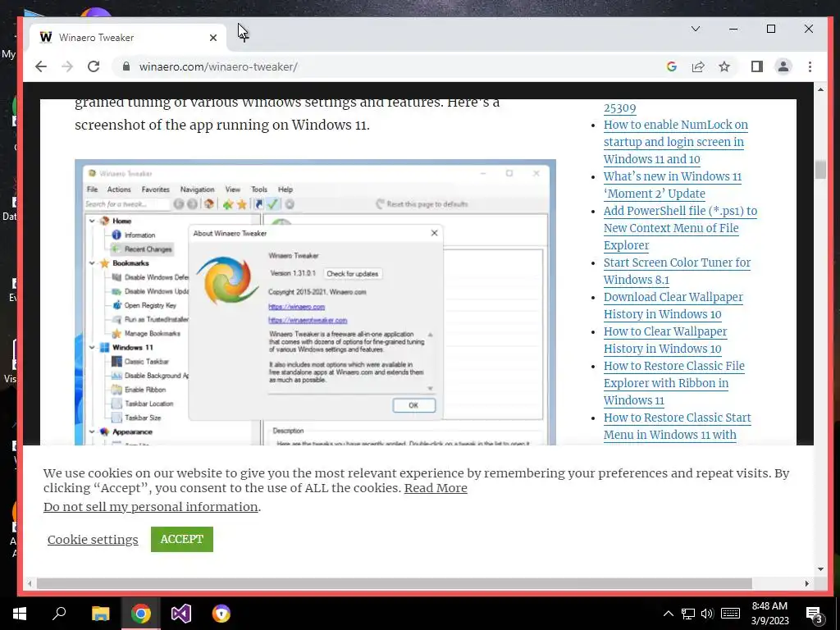Click the address bar URL
This screenshot has height=630, width=840.
218,67
